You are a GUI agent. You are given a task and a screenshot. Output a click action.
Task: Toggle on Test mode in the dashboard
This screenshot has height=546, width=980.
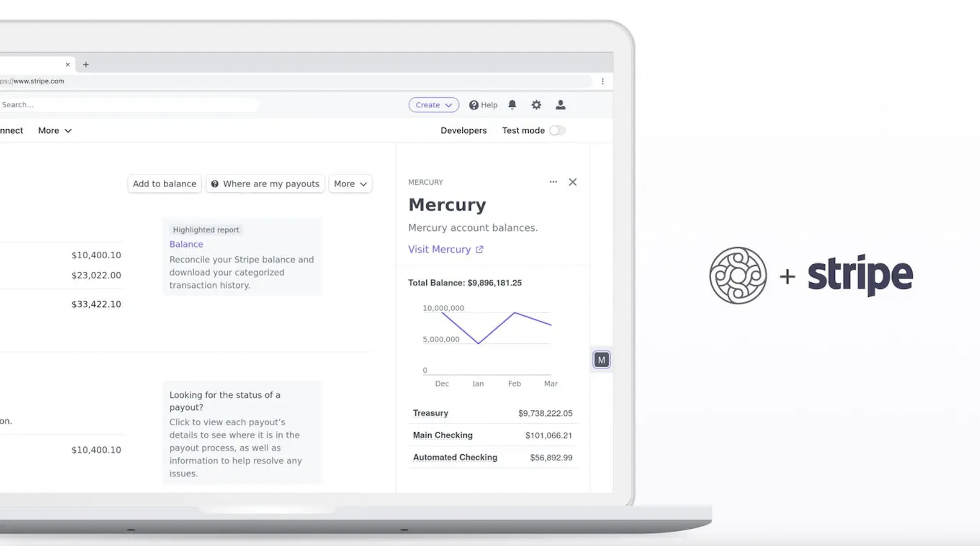pos(557,130)
